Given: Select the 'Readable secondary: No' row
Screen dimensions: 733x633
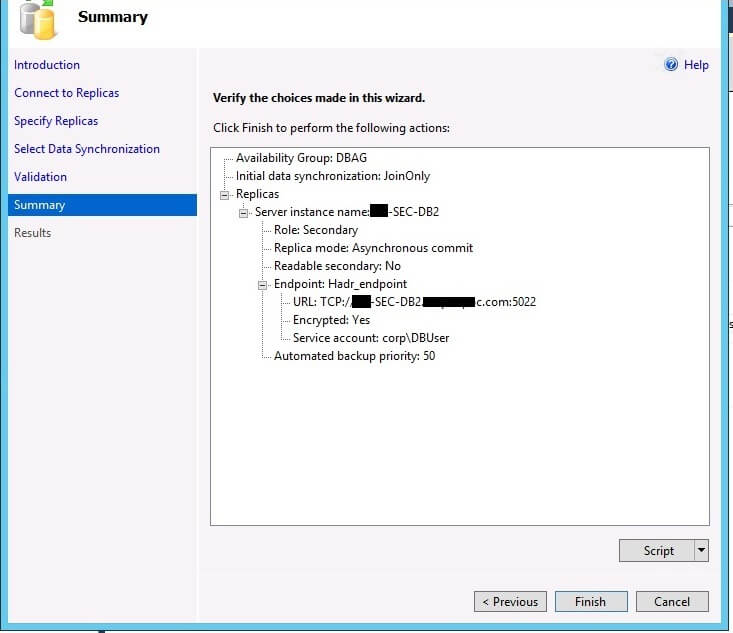Looking at the screenshot, I should pyautogui.click(x=337, y=266).
